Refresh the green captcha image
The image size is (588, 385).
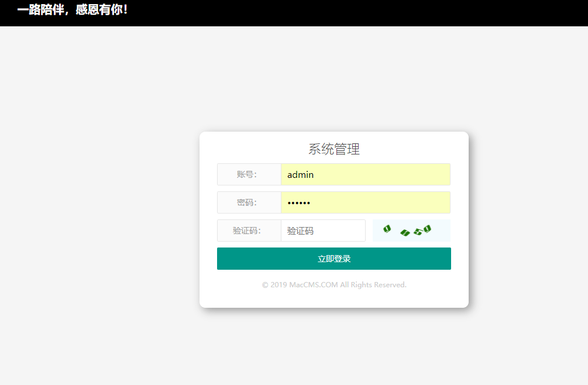pyautogui.click(x=411, y=230)
